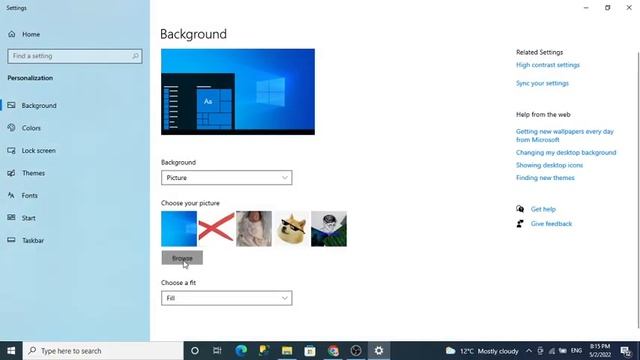Launch Microsoft Edge from taskbar
Screen dimensions: 640x360
(x=241, y=351)
